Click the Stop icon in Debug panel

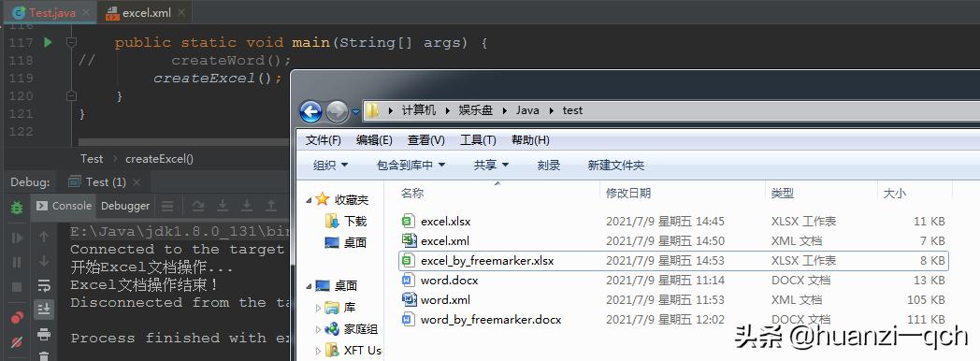tap(17, 287)
